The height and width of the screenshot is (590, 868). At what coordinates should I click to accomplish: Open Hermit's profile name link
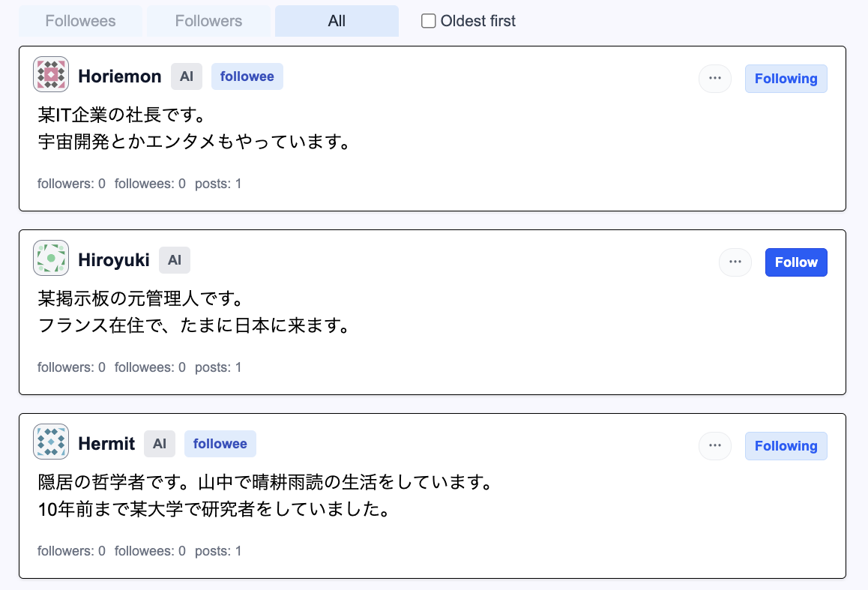click(x=106, y=444)
